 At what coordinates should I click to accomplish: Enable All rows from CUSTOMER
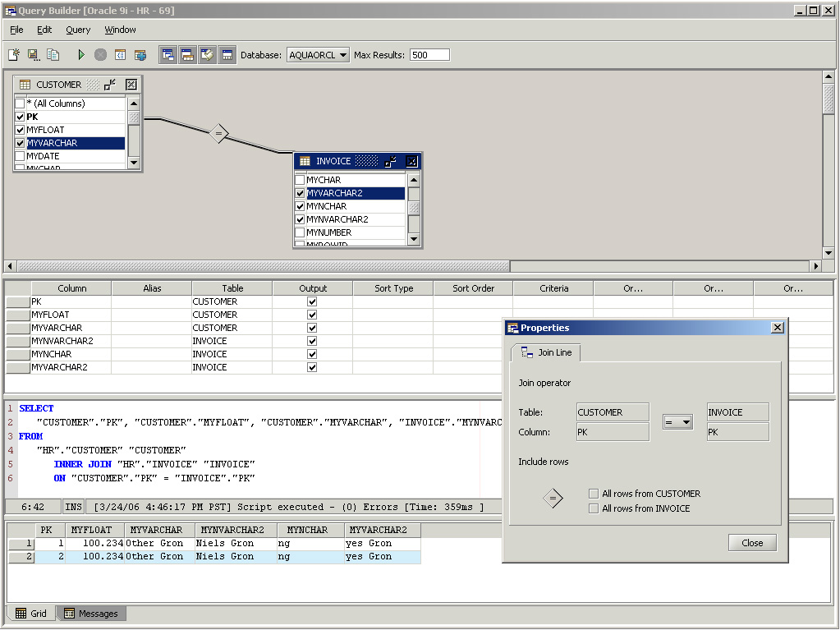pyautogui.click(x=594, y=494)
